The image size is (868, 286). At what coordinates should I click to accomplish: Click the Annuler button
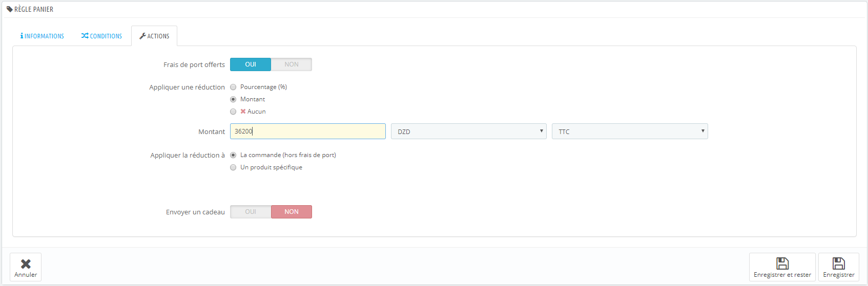click(x=26, y=267)
